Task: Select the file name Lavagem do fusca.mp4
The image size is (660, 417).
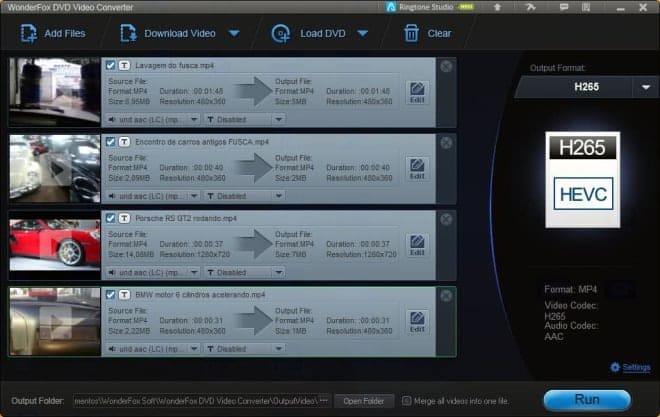Action: pos(175,66)
